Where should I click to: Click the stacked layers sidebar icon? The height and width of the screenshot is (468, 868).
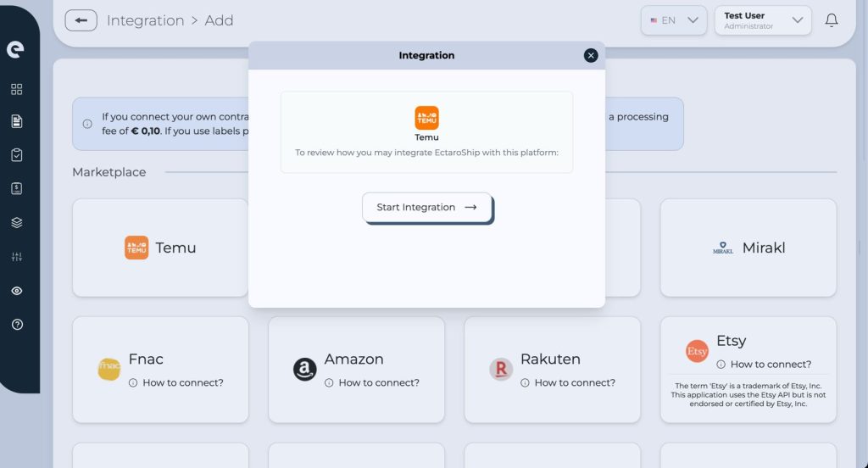(17, 223)
